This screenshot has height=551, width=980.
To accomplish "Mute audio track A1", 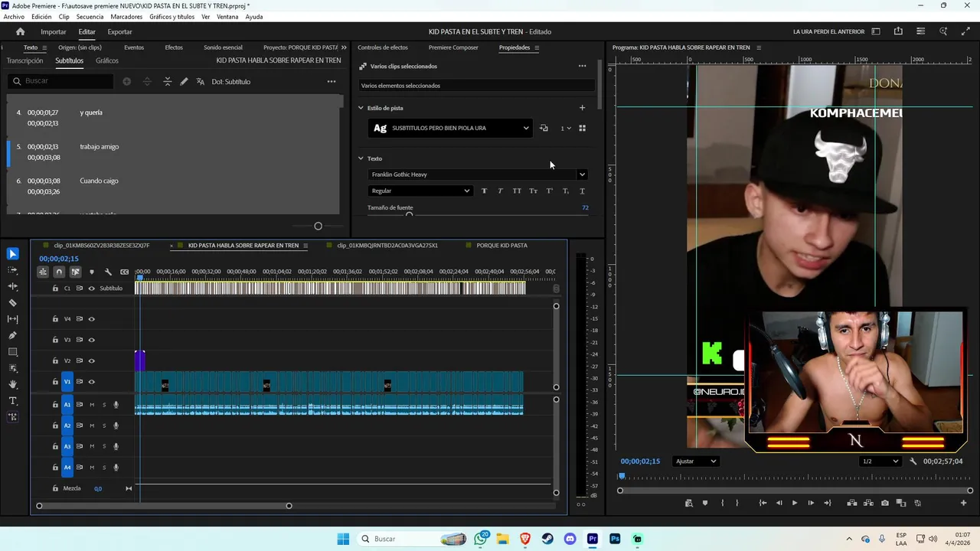I will pos(92,405).
